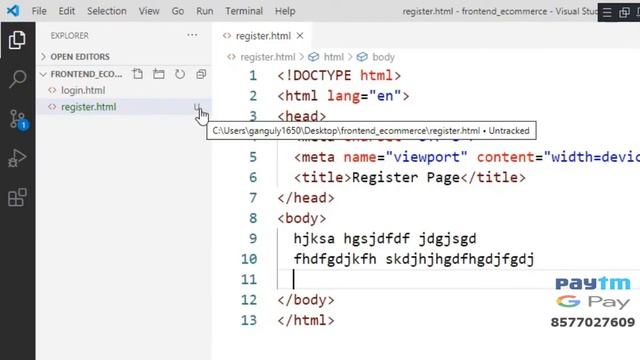Open the View menu
This screenshot has width=640, height=360.
point(149,11)
